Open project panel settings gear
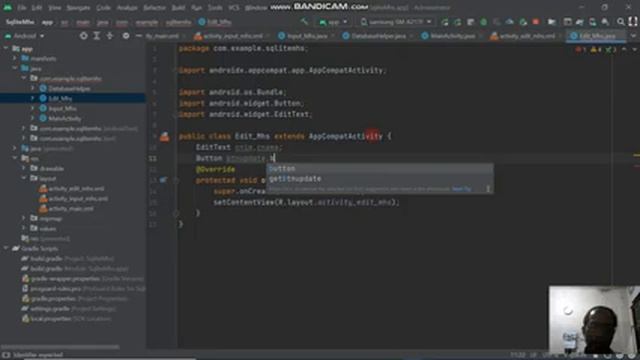This screenshot has width=640, height=360. coord(126,36)
